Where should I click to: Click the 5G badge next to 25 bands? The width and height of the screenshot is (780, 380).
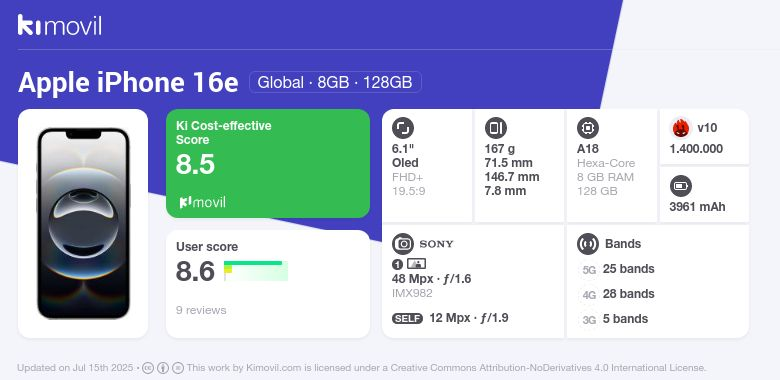tap(589, 270)
